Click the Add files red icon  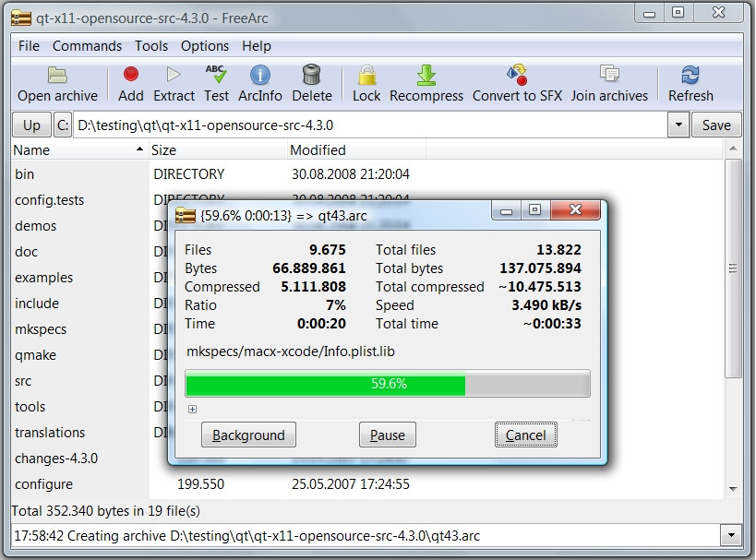[x=131, y=76]
